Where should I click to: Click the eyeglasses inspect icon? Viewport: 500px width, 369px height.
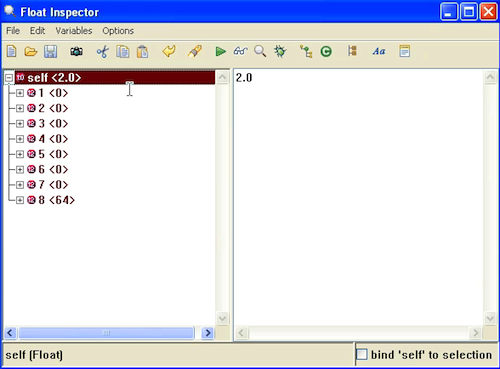pos(240,51)
